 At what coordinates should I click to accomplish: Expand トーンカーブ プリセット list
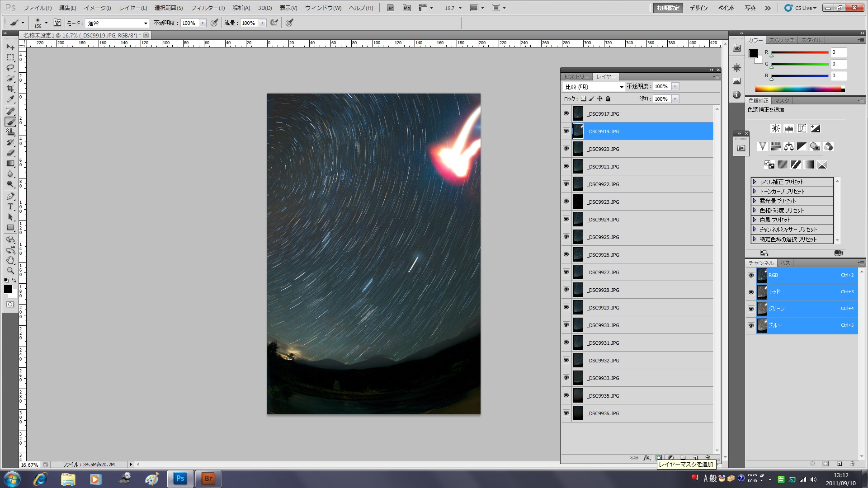pyautogui.click(x=755, y=191)
